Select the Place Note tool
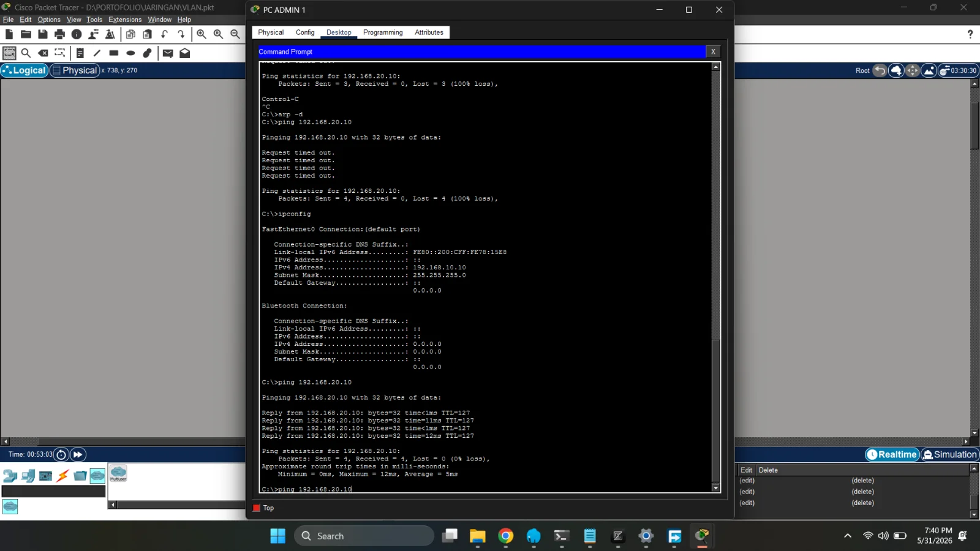980x551 pixels. (x=80, y=53)
